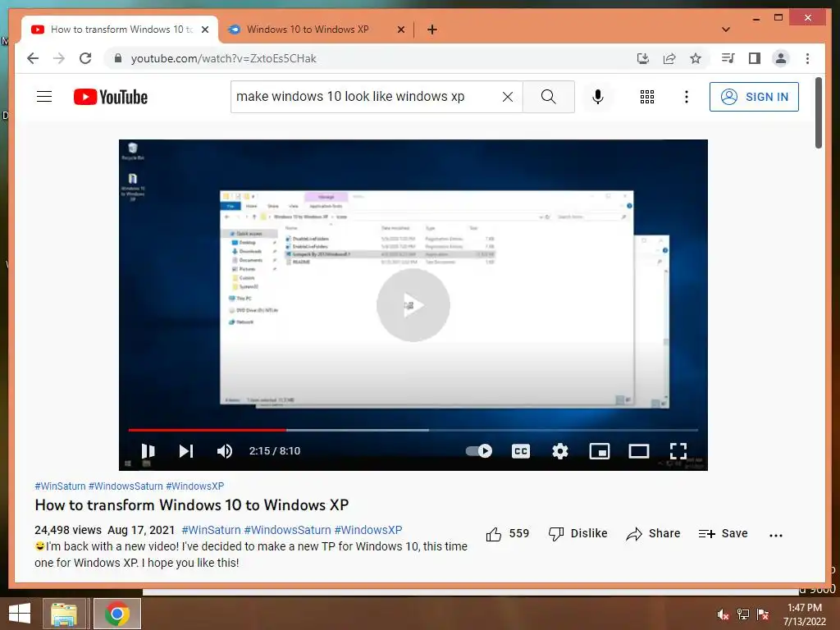Reload the YouTube page
The width and height of the screenshot is (840, 630).
pyautogui.click(x=85, y=58)
